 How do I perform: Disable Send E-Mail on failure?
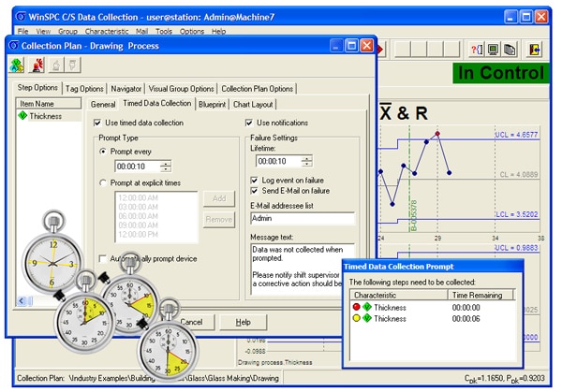click(255, 191)
